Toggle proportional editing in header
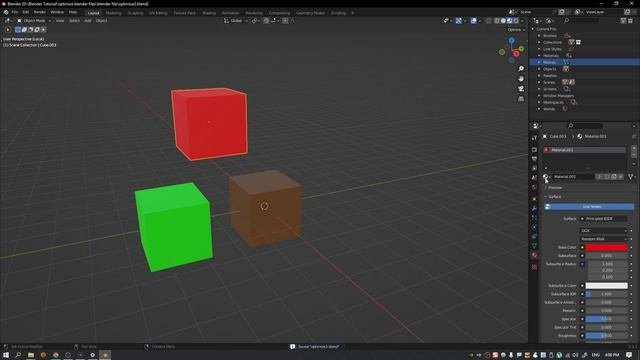640x360 pixels. coord(285,21)
